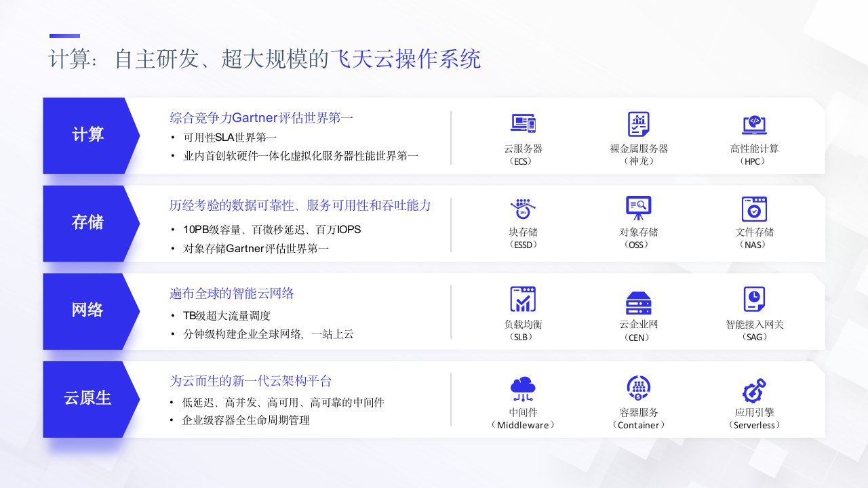This screenshot has width=868, height=488.
Task: Open the 文件存储 NAS icon
Action: (x=754, y=209)
